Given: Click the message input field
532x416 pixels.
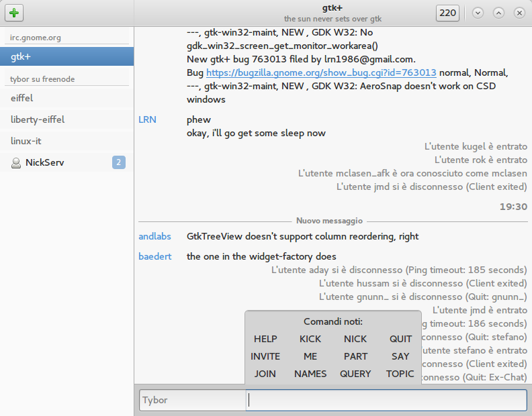Looking at the screenshot, I should tap(386, 400).
